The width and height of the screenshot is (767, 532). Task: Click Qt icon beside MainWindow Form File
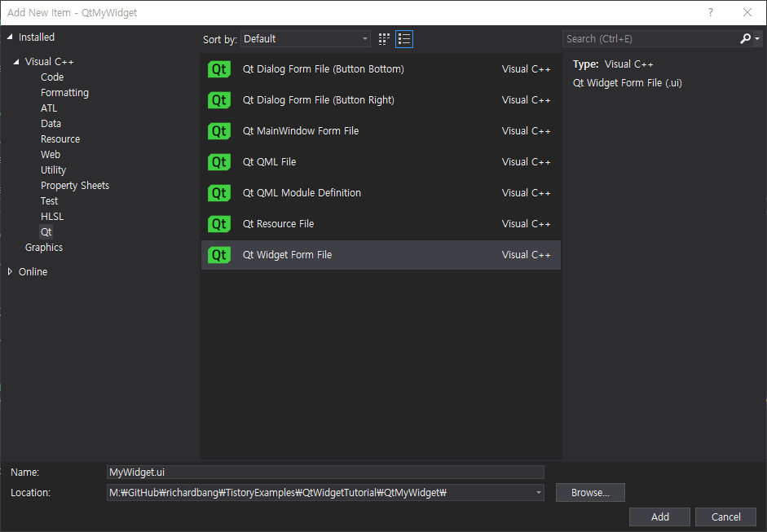(x=219, y=131)
